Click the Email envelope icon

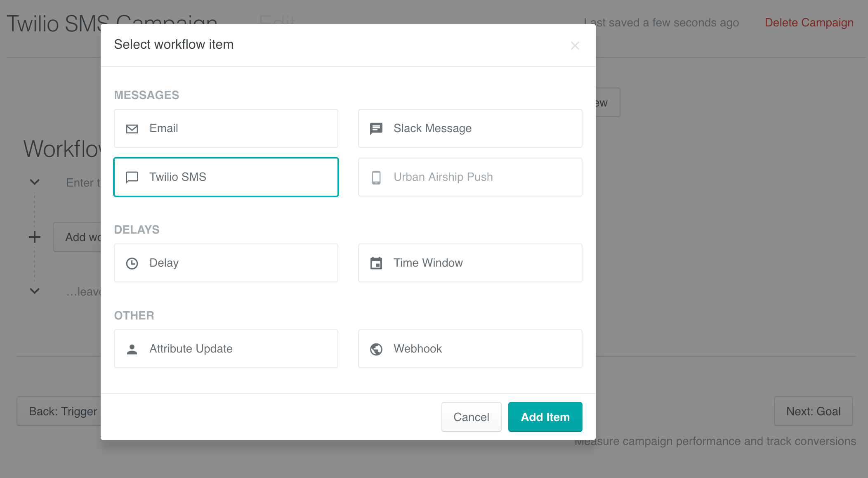(x=132, y=128)
